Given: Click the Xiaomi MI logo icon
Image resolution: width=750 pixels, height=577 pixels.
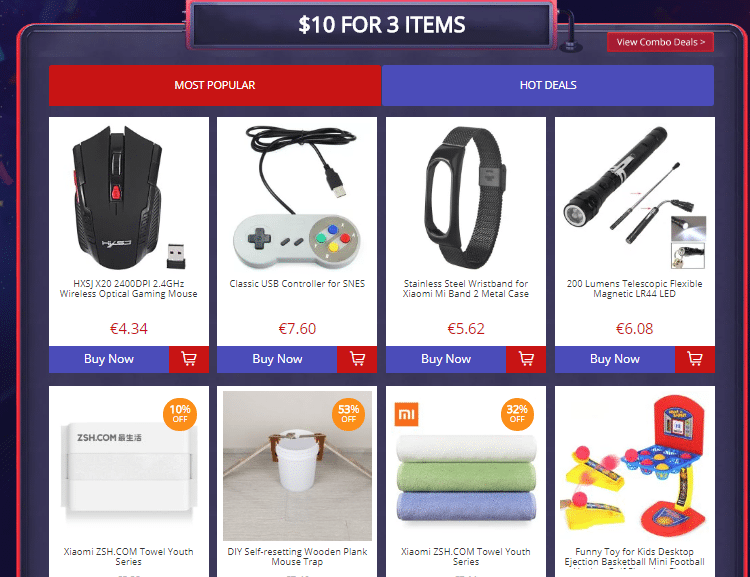Looking at the screenshot, I should [x=407, y=414].
